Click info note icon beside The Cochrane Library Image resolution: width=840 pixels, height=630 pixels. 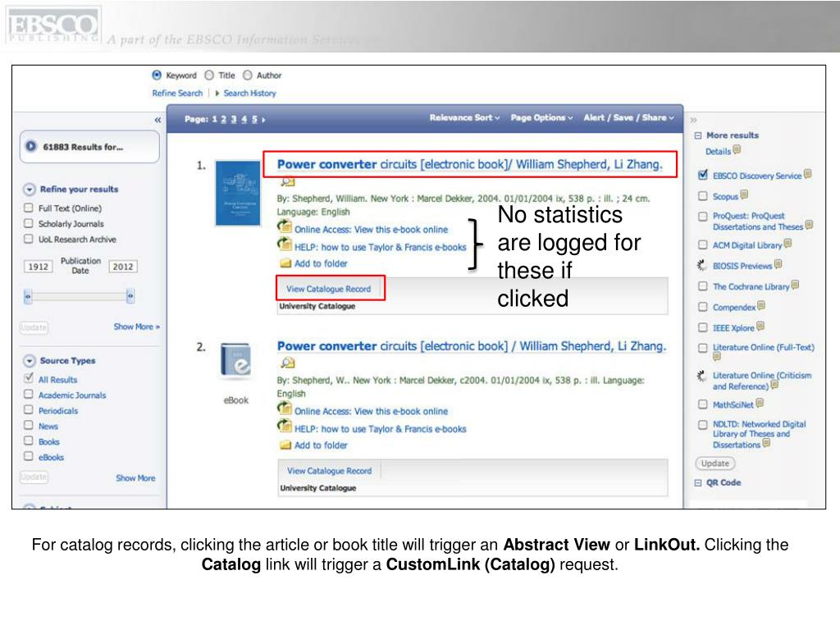click(x=795, y=285)
